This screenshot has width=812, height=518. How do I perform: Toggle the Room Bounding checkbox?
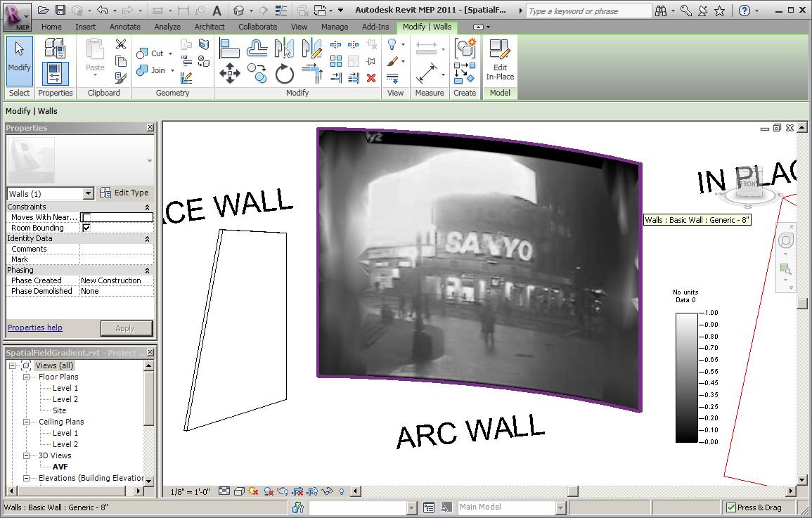[x=85, y=228]
